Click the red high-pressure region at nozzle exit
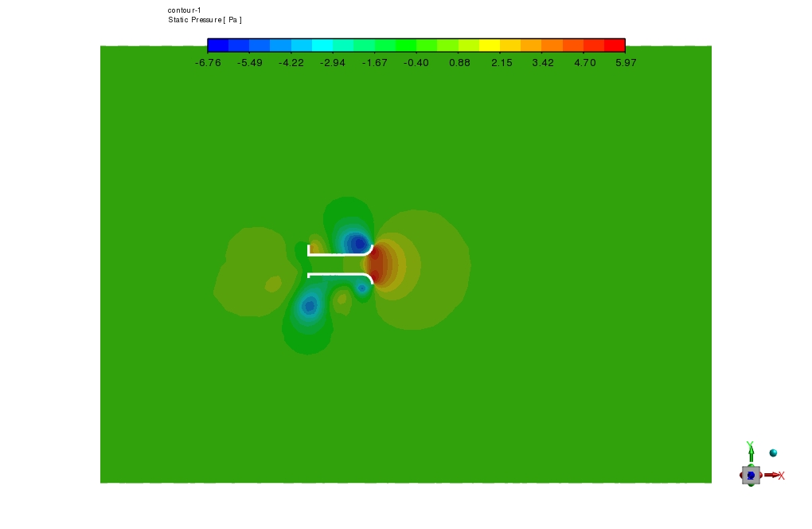812x529 pixels. click(376, 264)
